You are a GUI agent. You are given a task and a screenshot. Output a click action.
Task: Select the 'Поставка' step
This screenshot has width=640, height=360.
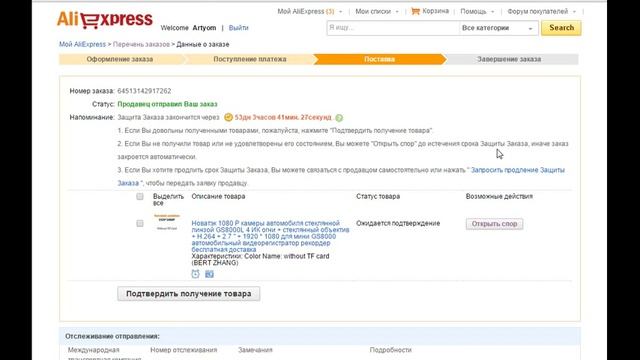379,59
